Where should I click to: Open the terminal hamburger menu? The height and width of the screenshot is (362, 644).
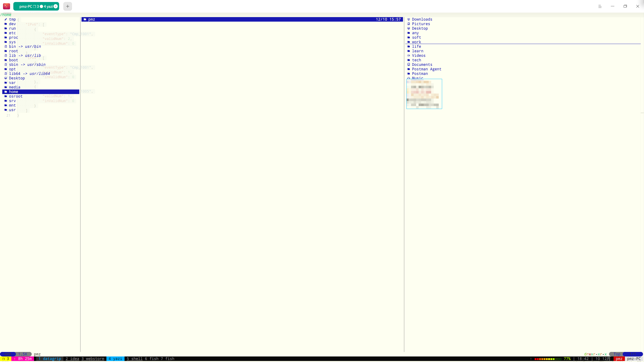600,6
